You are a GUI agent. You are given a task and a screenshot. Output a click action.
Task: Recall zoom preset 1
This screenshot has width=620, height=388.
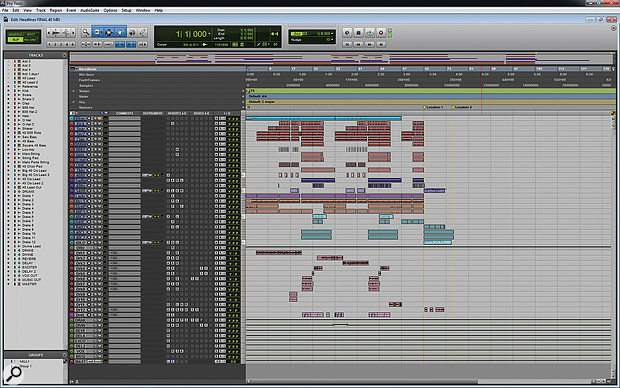tap(50, 44)
